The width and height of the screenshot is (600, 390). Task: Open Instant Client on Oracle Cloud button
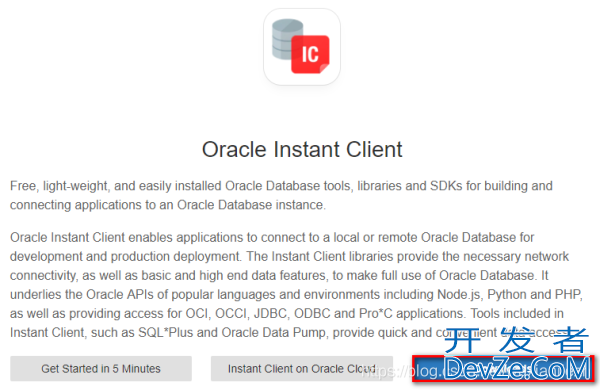coord(302,368)
